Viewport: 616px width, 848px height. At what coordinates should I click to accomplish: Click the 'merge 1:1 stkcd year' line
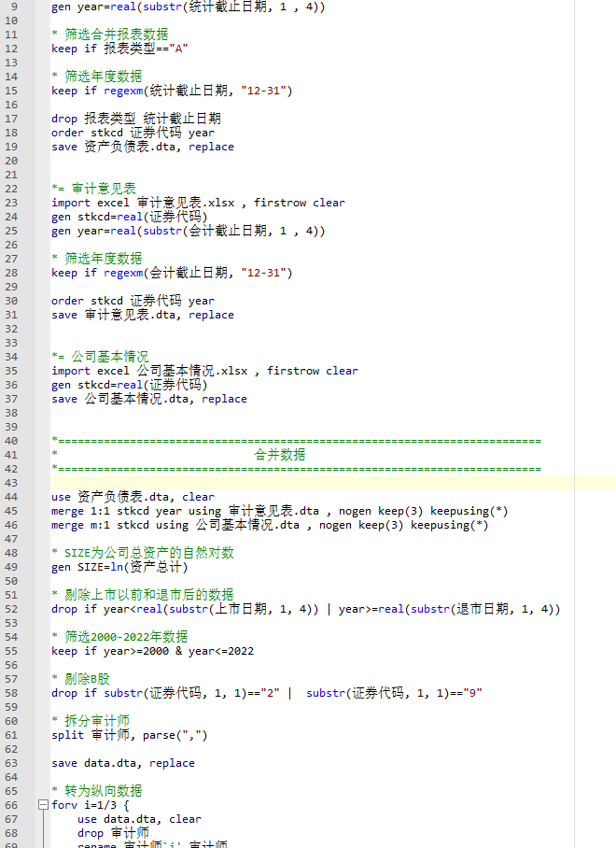[x=280, y=511]
